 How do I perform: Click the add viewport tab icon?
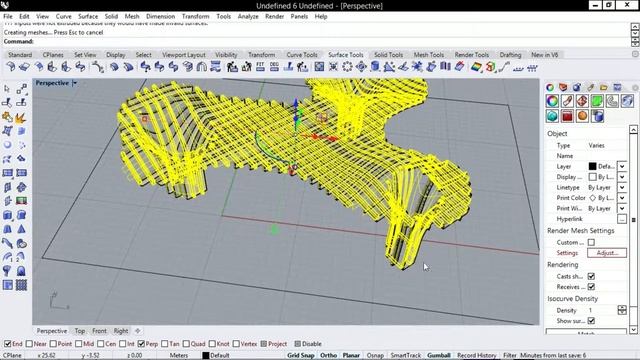click(138, 331)
